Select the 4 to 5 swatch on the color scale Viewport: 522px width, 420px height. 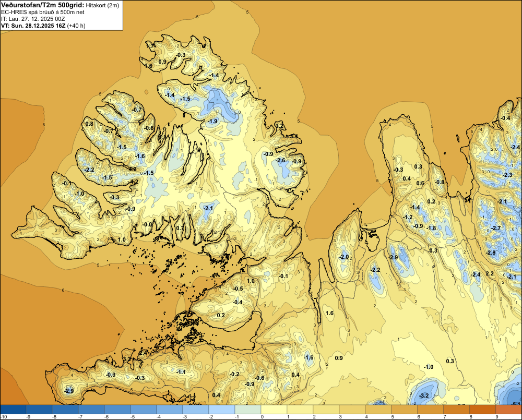(x=378, y=409)
